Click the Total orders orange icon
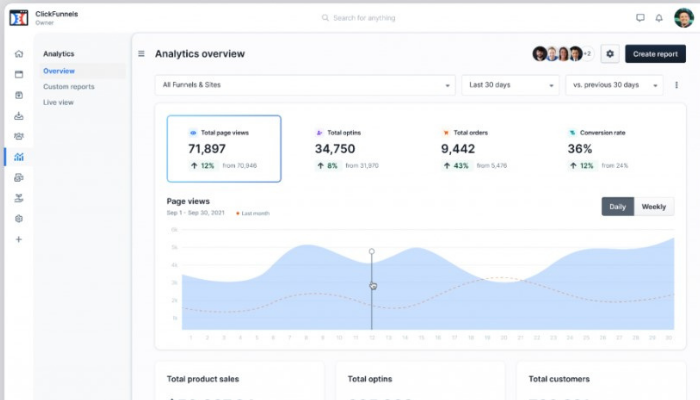Image resolution: width=700 pixels, height=400 pixels. pos(446,133)
